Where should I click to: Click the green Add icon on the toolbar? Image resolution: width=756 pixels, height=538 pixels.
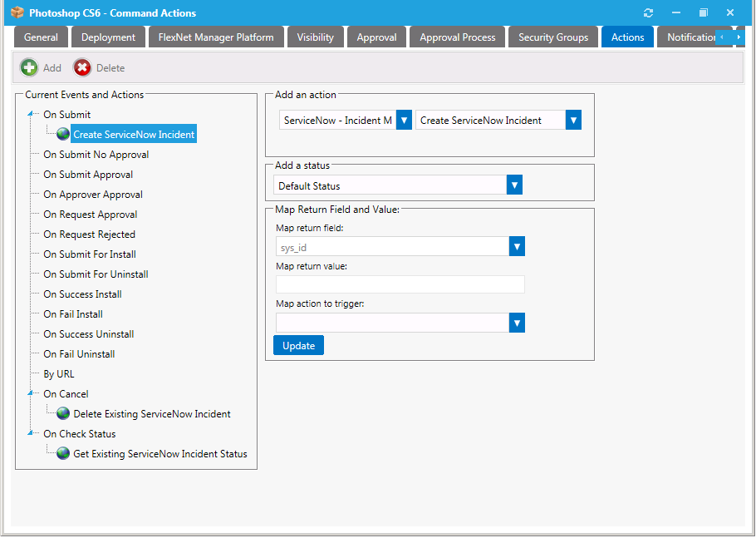point(28,67)
